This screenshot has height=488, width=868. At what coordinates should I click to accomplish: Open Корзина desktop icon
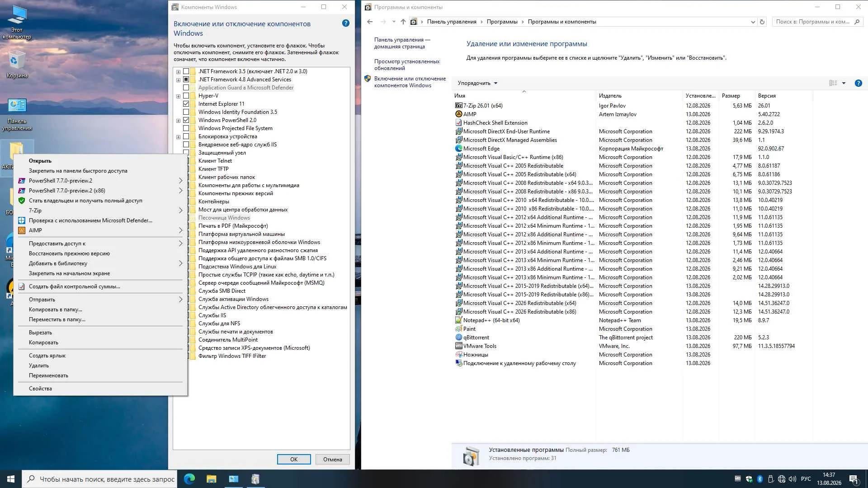click(17, 64)
